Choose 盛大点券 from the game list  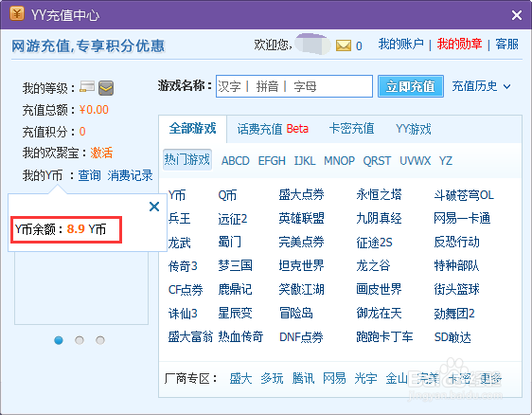pos(301,194)
